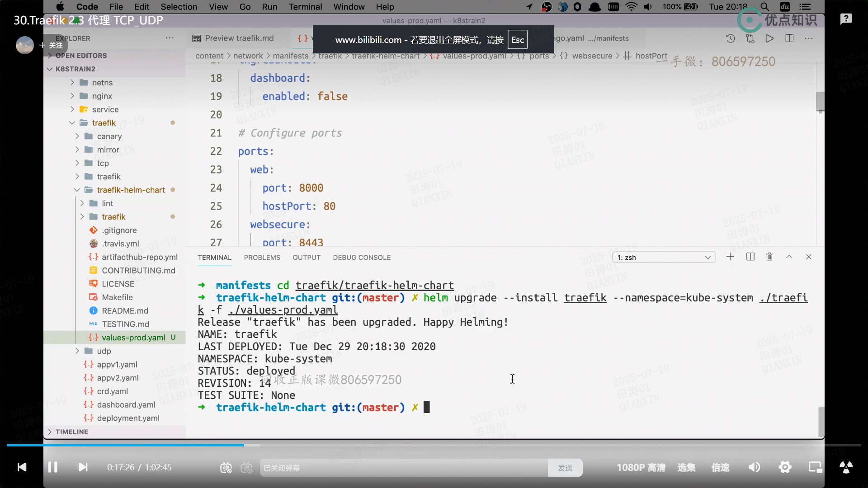Pause the video playback

(x=52, y=467)
